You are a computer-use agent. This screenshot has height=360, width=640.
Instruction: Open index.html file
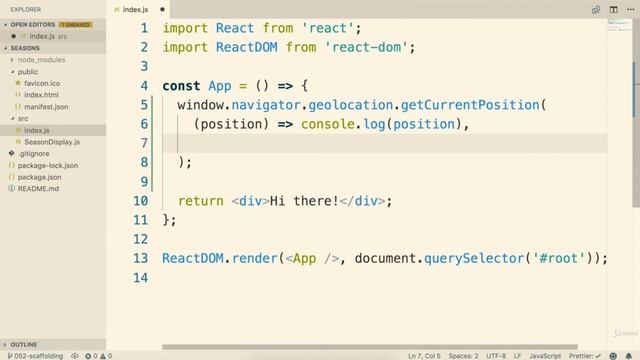41,95
